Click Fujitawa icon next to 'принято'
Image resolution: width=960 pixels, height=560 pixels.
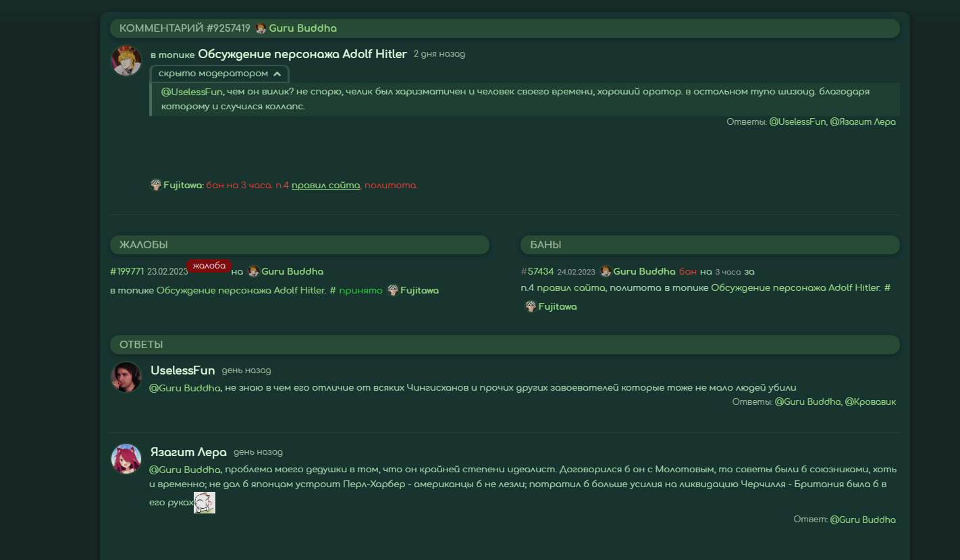(393, 290)
